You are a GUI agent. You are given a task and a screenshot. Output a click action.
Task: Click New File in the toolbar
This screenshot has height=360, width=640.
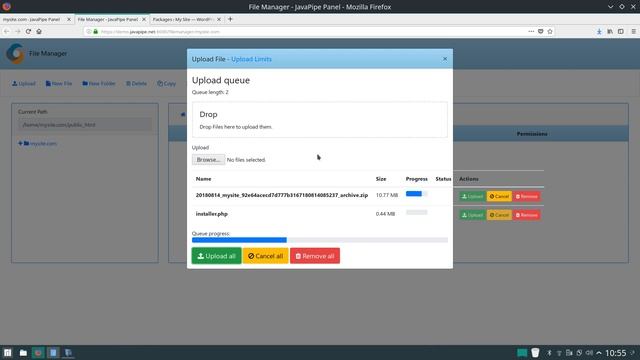click(59, 84)
